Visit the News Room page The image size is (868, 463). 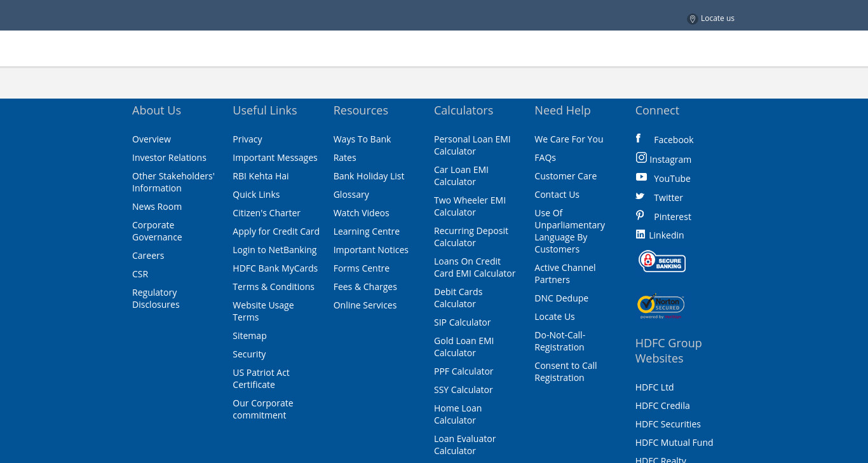(157, 207)
